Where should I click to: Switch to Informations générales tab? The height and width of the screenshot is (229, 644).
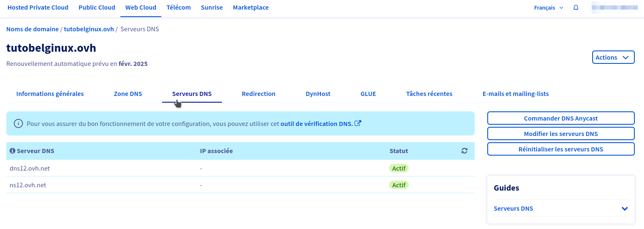(50, 94)
